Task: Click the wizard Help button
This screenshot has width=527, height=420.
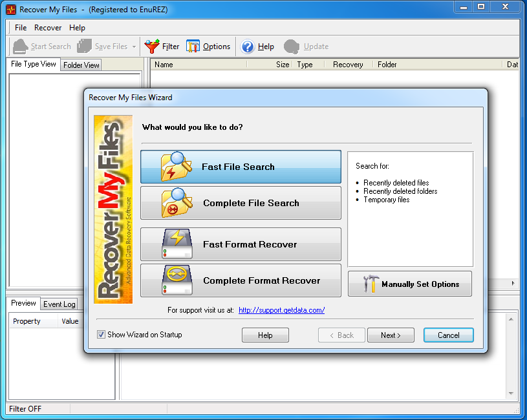Action: click(x=265, y=335)
